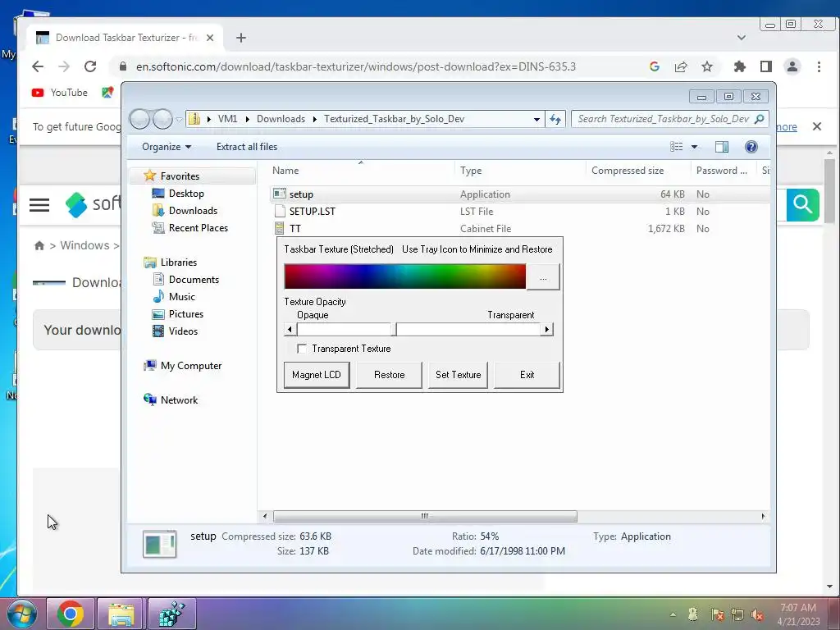
Task: Click the rainbow taskbar texture preview
Action: [405, 276]
